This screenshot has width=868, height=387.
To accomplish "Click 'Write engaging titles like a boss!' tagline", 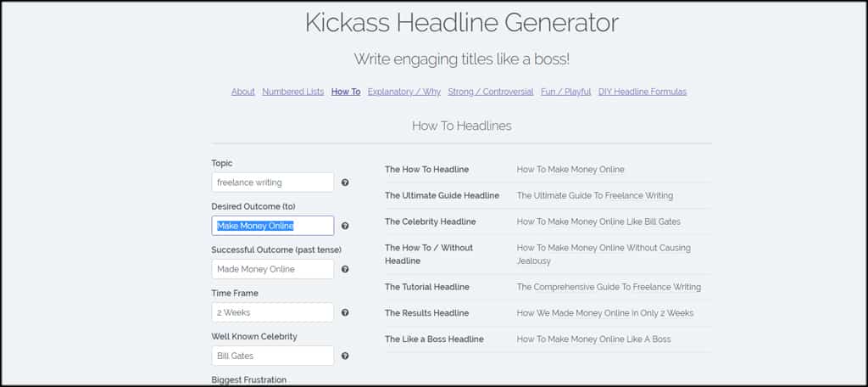I will coord(462,59).
